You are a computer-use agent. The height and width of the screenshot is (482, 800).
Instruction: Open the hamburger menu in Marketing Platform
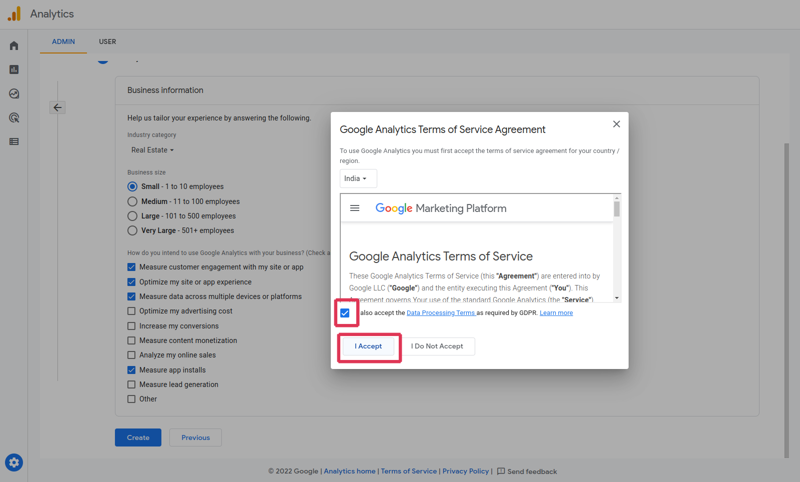355,208
